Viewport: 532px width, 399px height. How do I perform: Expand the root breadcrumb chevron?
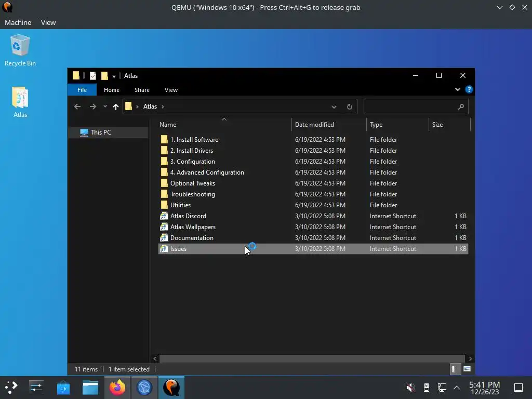[137, 107]
